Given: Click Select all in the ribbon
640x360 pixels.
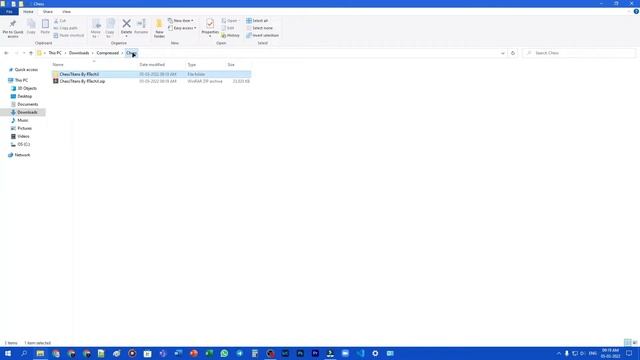Looking at the screenshot, I should (x=257, y=21).
